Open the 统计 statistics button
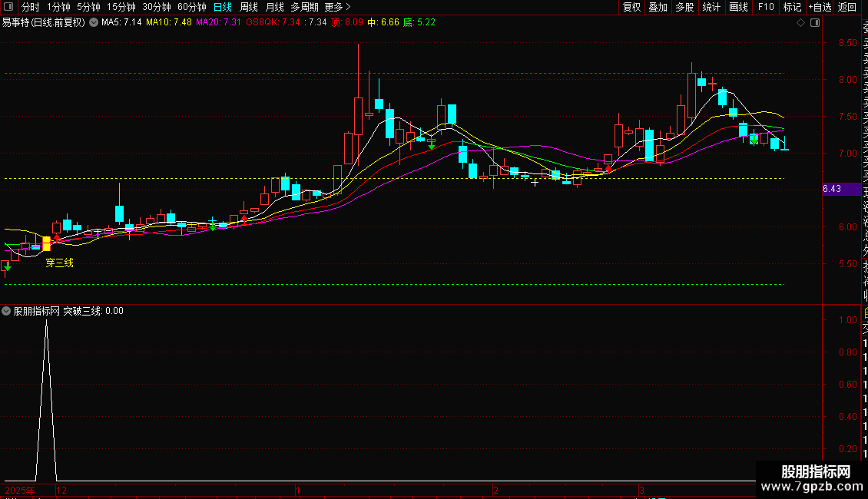Screen dimensions: 868x499 tap(711, 7)
